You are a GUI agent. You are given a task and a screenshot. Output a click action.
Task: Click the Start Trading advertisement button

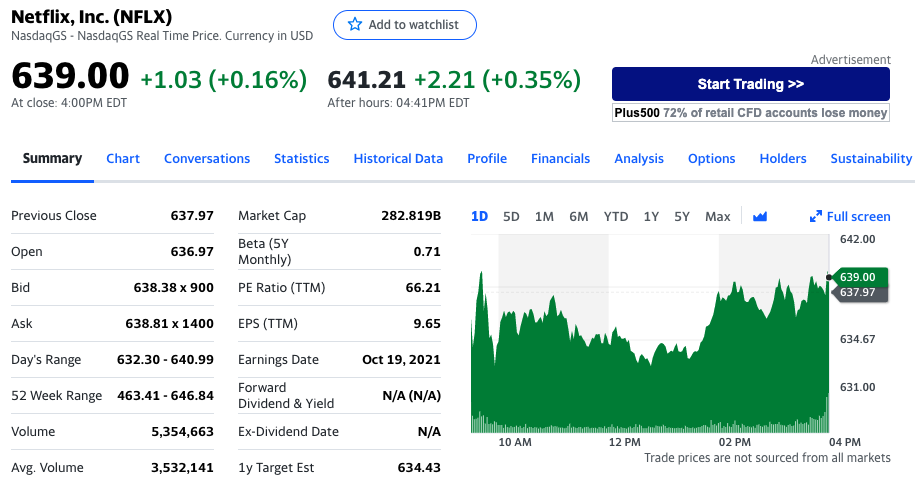750,84
